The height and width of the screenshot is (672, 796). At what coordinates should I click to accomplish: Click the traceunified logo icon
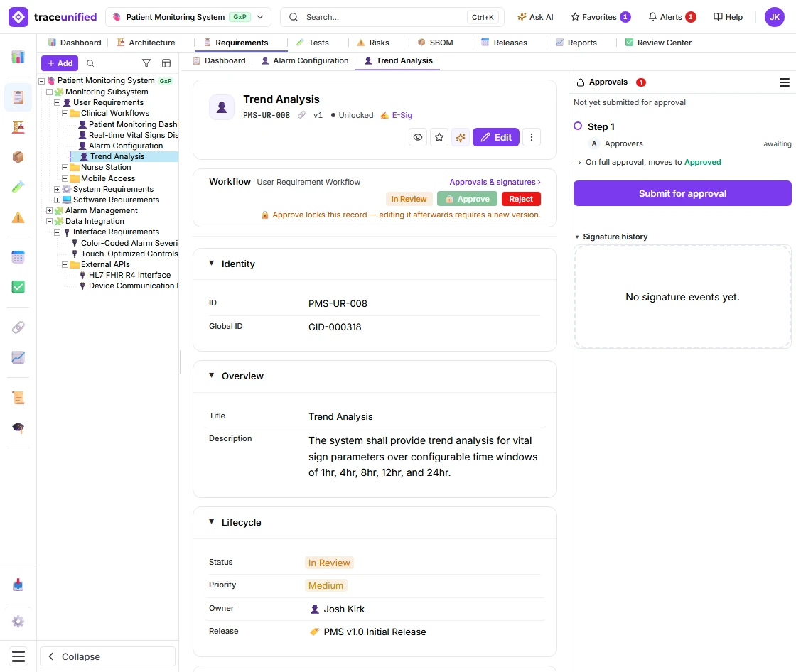tap(18, 17)
